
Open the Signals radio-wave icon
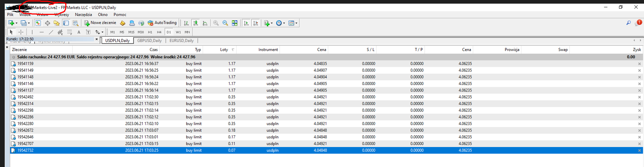141,23
